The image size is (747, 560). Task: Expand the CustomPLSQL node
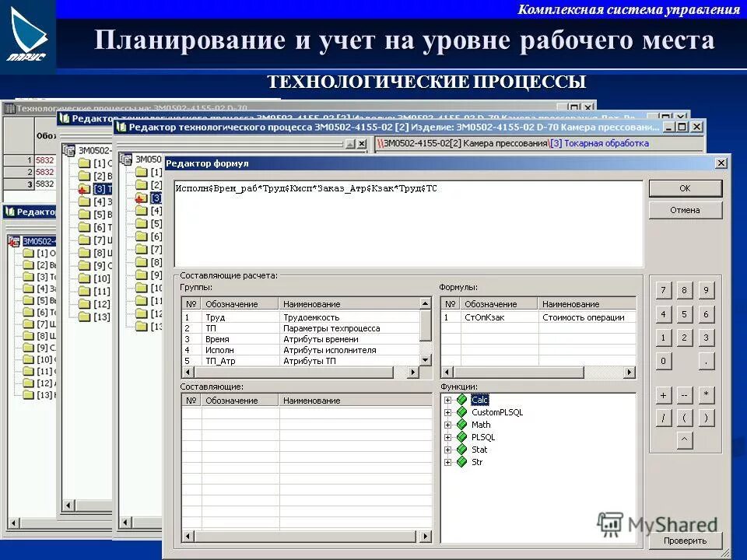[x=447, y=411]
